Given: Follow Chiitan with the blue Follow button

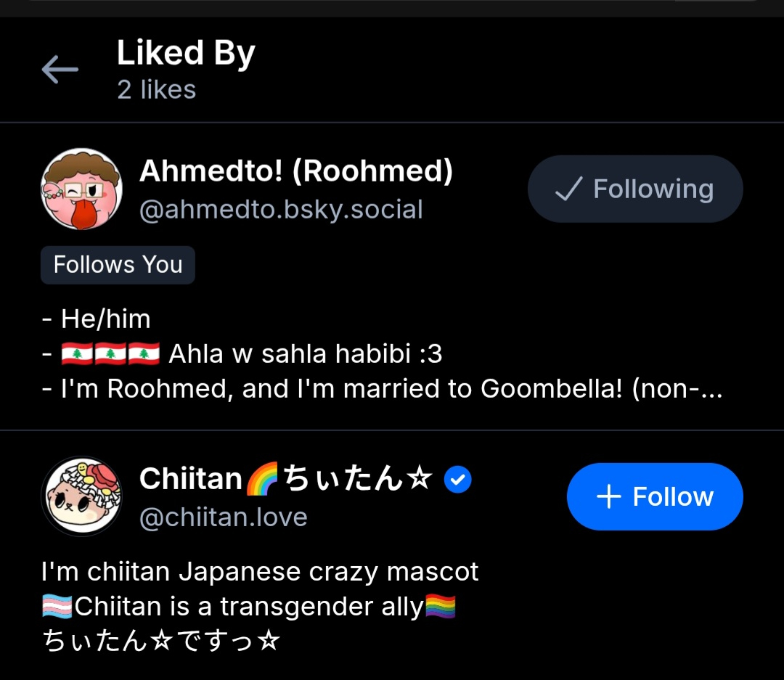Looking at the screenshot, I should (655, 496).
